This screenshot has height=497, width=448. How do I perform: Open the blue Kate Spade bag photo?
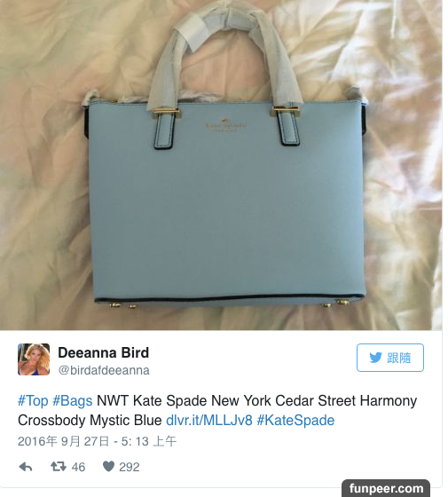(x=221, y=165)
